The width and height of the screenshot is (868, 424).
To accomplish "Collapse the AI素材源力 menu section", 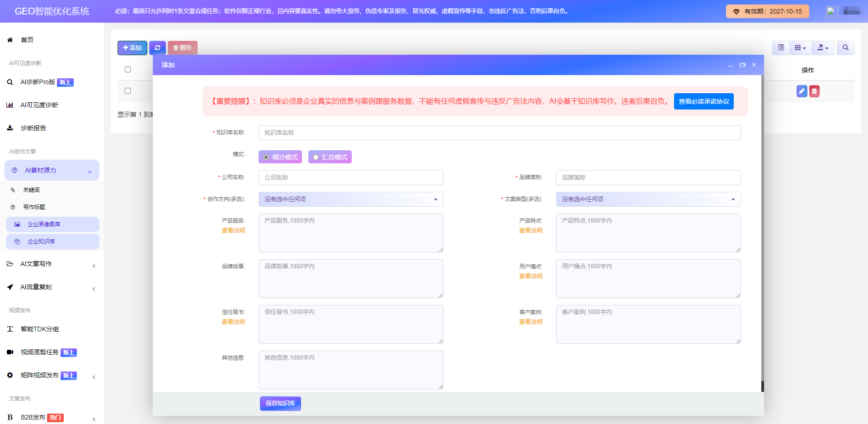I will [x=52, y=170].
